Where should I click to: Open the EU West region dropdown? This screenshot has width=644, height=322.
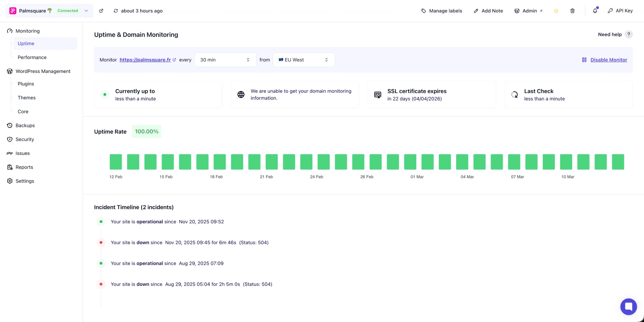[304, 60]
